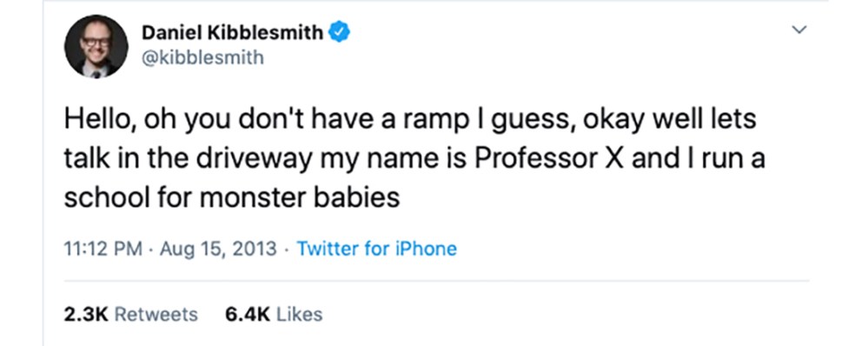Click the glasses in the avatar photo

[96, 42]
